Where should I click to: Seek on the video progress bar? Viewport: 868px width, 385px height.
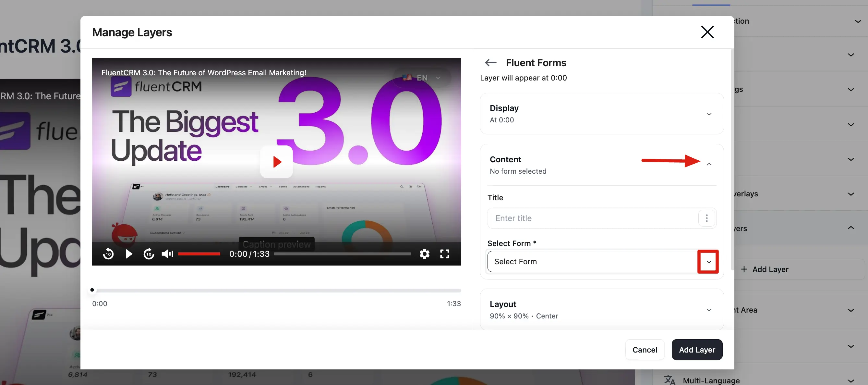coord(342,254)
